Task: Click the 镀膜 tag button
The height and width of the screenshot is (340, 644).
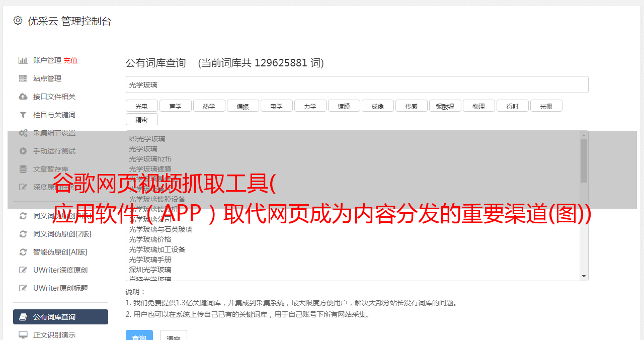Action: (344, 106)
